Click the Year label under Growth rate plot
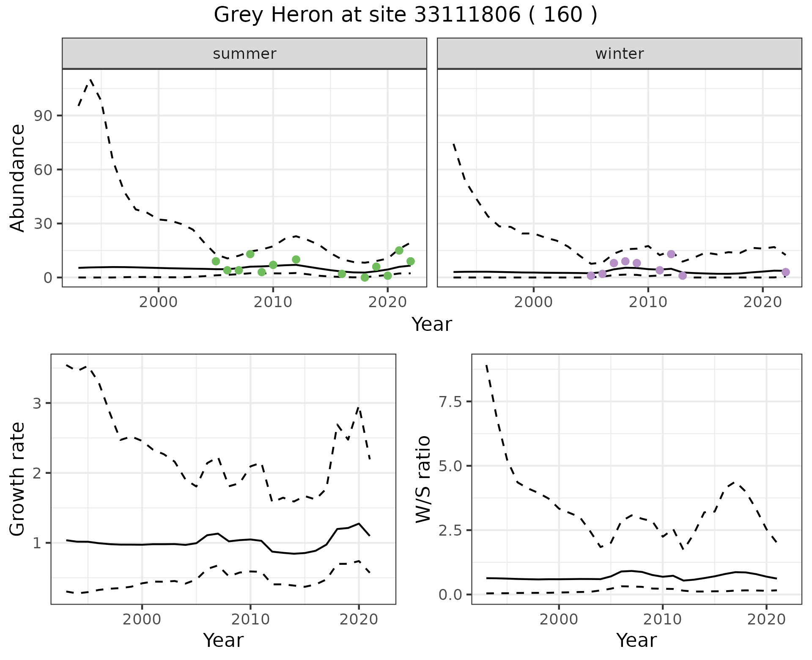This screenshot has height=660, width=812. [223, 640]
